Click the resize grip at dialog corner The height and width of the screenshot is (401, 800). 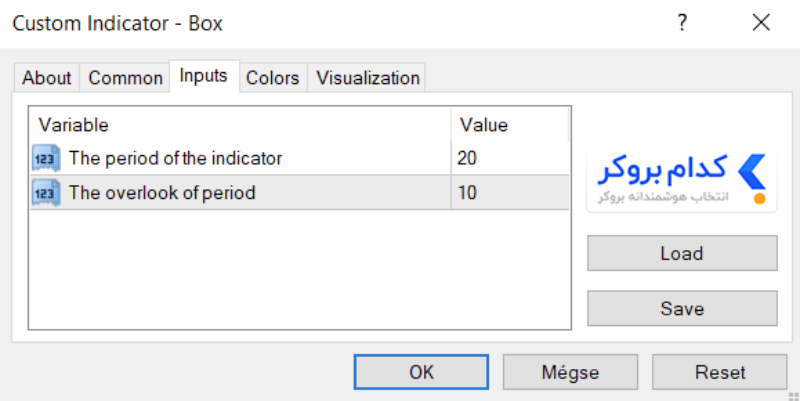793,396
